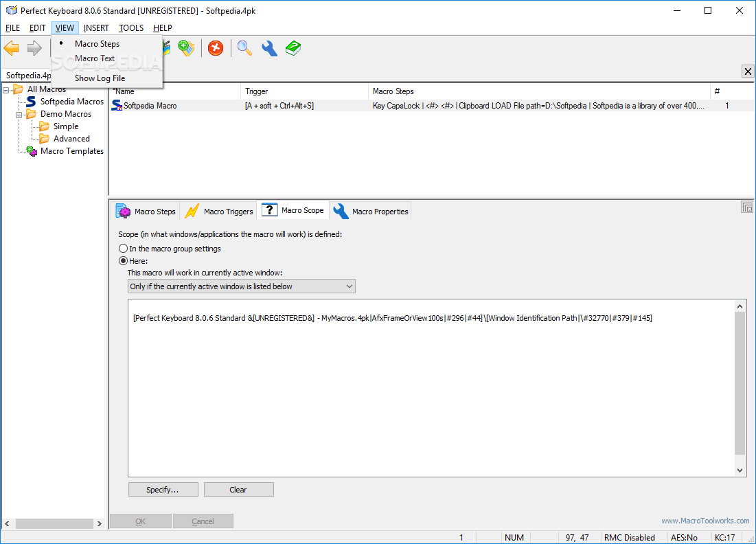Open the HELP menu
Image resolution: width=756 pixels, height=544 pixels.
pyautogui.click(x=163, y=28)
